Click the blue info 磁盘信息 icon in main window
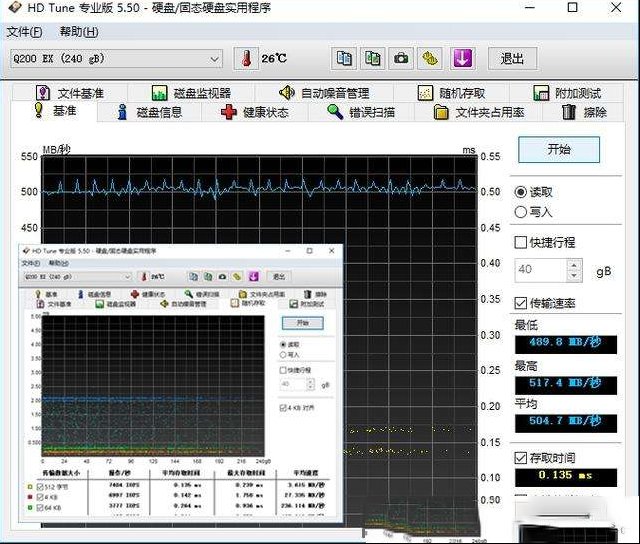 tap(122, 112)
